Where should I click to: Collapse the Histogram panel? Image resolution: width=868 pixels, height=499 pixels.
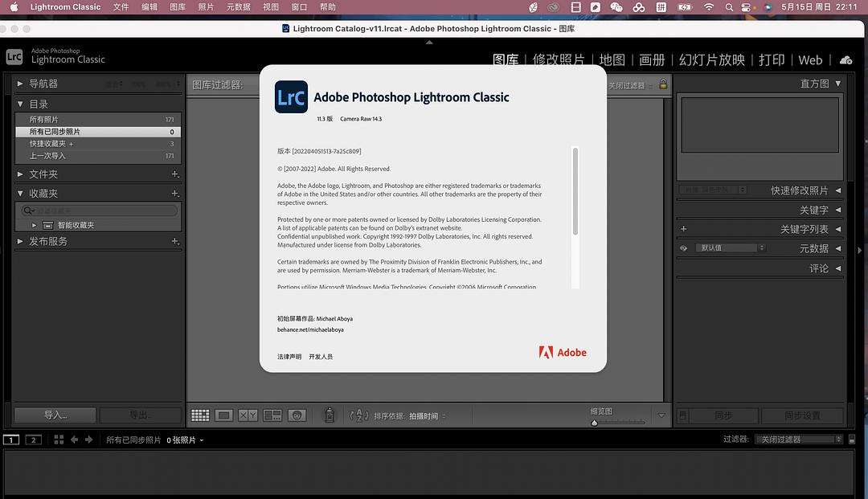(838, 84)
